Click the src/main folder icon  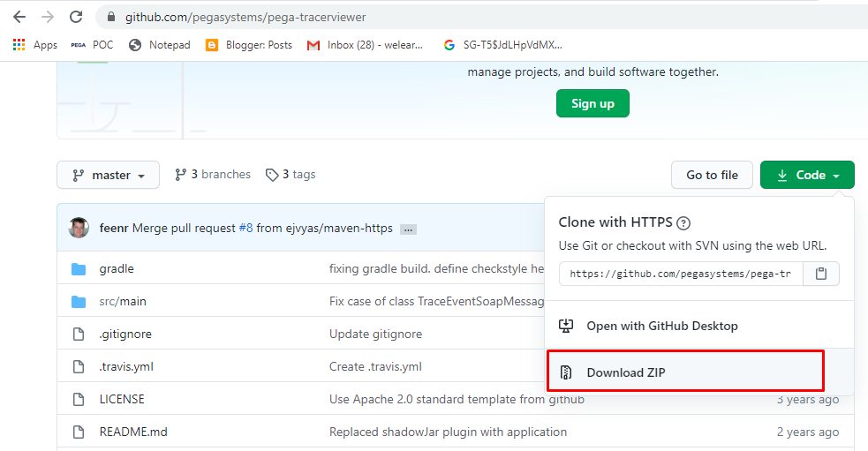79,302
